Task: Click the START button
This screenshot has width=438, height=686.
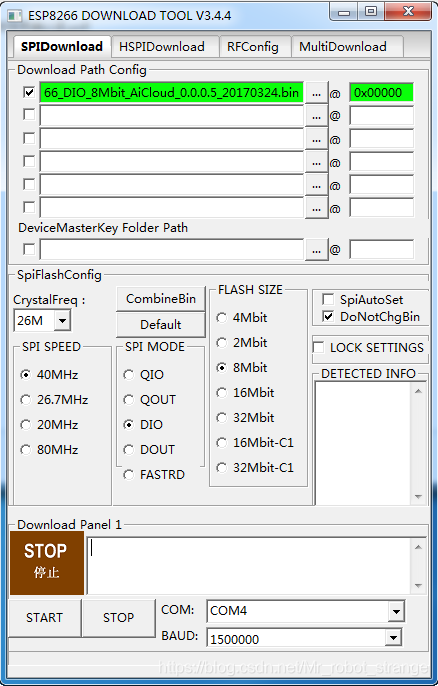Action: click(x=44, y=618)
